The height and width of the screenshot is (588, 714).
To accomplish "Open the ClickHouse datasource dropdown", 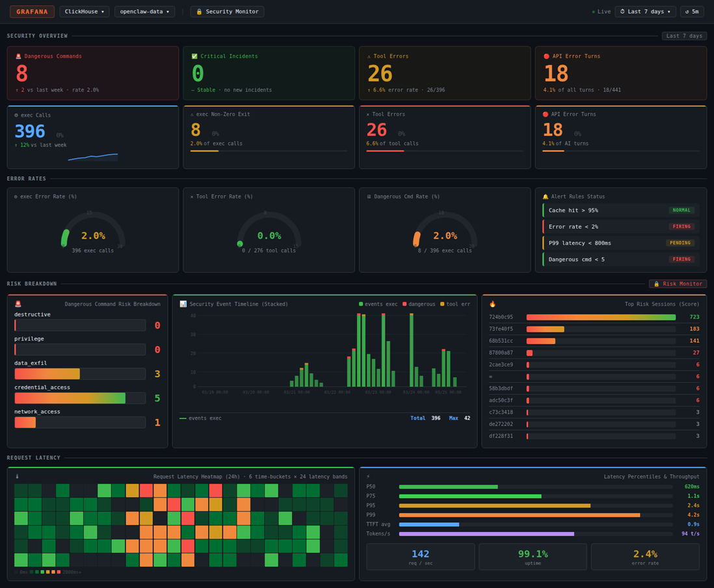I will point(84,12).
